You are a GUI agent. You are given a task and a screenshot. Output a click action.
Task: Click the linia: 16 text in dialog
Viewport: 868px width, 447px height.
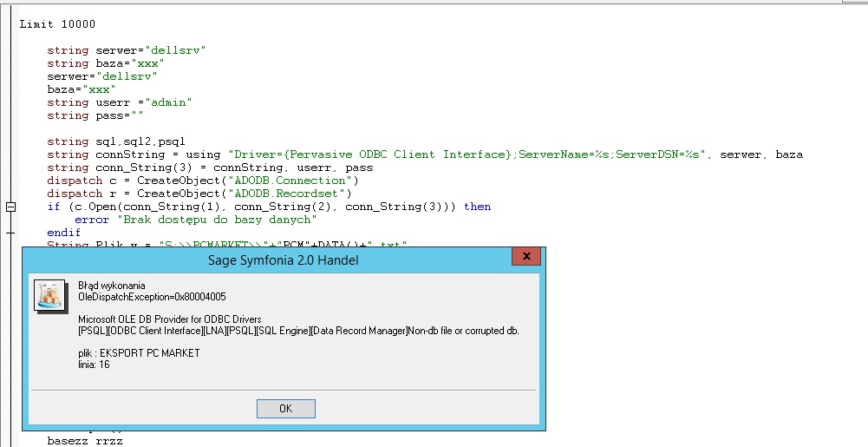tap(94, 365)
